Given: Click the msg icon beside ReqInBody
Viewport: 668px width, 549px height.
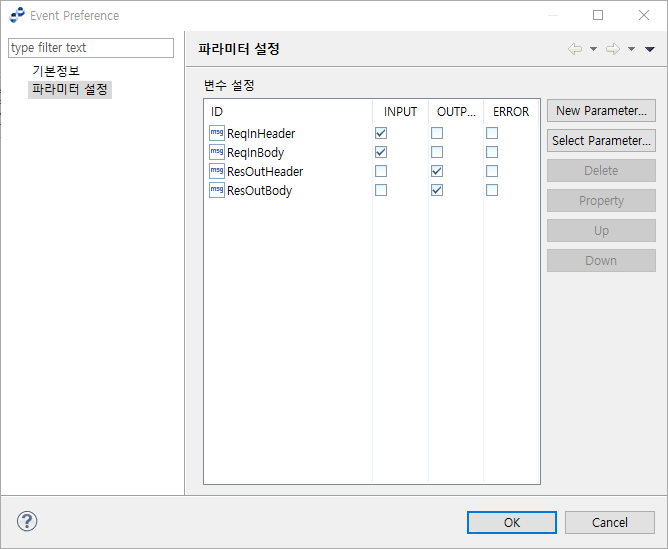Looking at the screenshot, I should [x=217, y=152].
